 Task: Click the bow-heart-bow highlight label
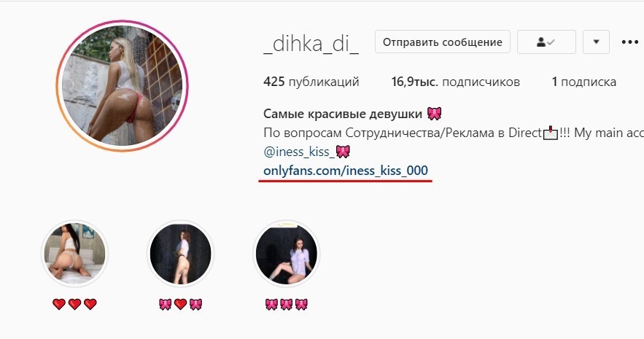[x=181, y=304]
